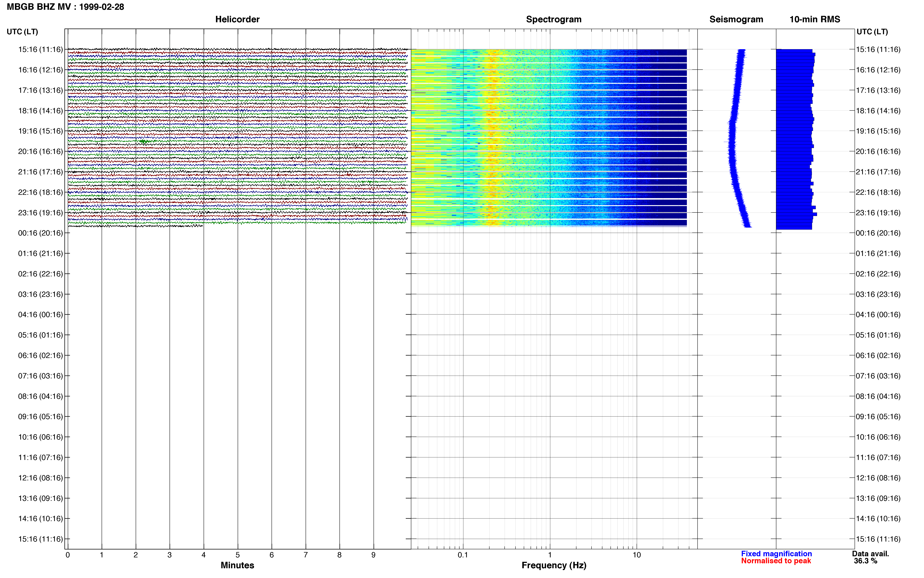Click the widest RMS bar near 23:16
The height and width of the screenshot is (578, 924).
[796, 214]
